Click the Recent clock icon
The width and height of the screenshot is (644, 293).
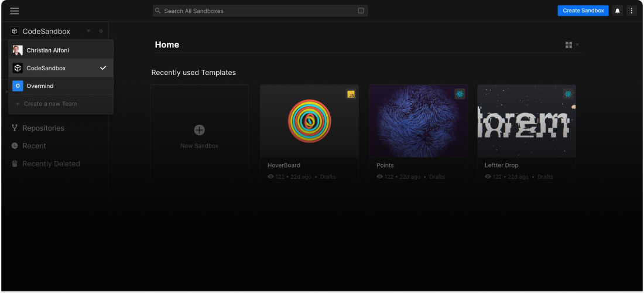click(x=15, y=146)
